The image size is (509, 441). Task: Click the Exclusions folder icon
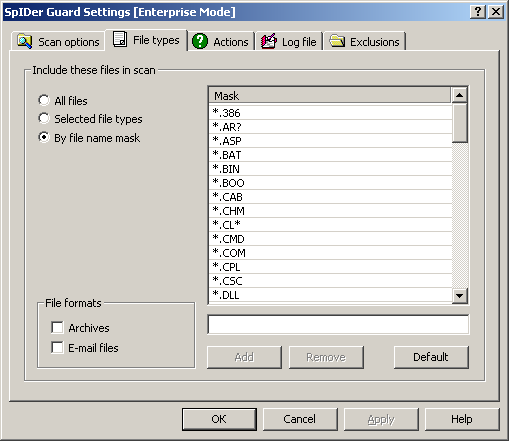337,41
